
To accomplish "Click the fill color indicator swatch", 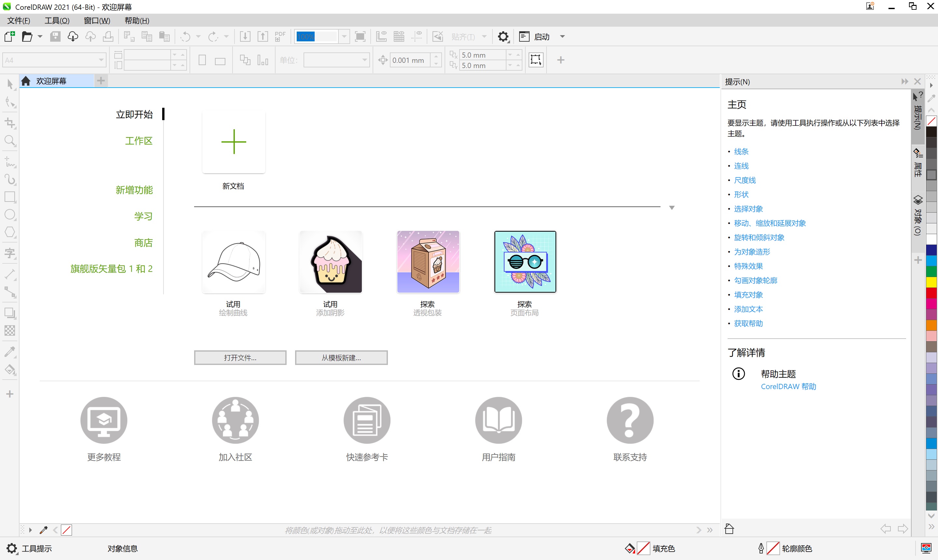I will point(643,548).
